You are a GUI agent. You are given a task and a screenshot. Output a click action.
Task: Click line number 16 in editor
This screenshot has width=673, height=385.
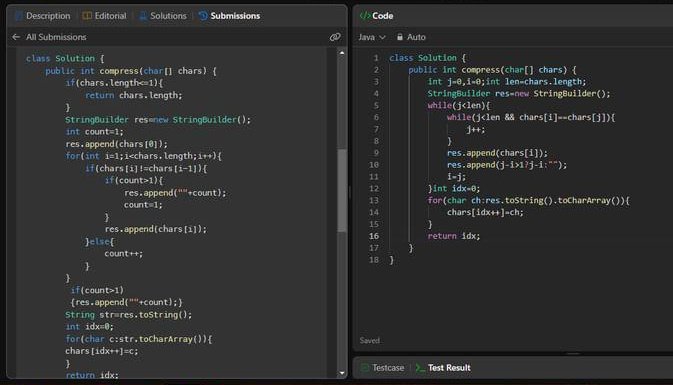pos(374,236)
